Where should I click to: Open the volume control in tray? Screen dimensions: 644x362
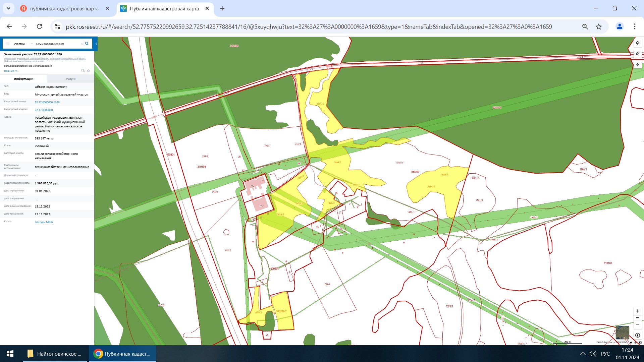click(x=593, y=354)
